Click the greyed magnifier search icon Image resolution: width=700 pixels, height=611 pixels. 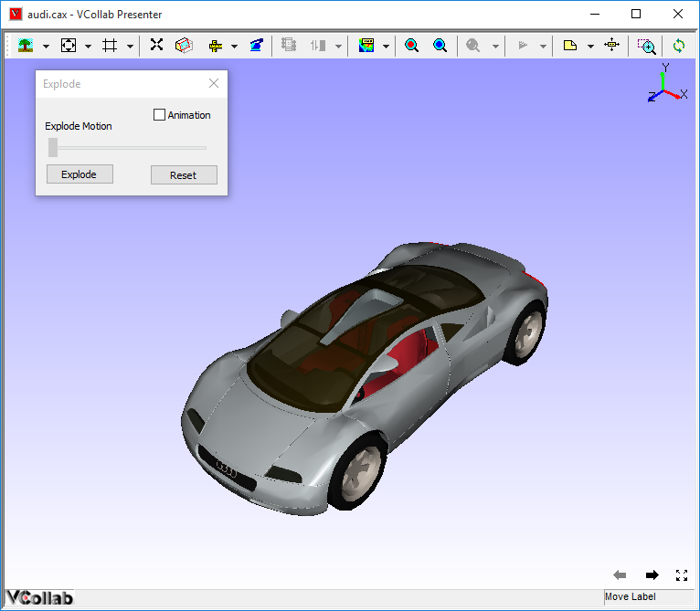(472, 45)
